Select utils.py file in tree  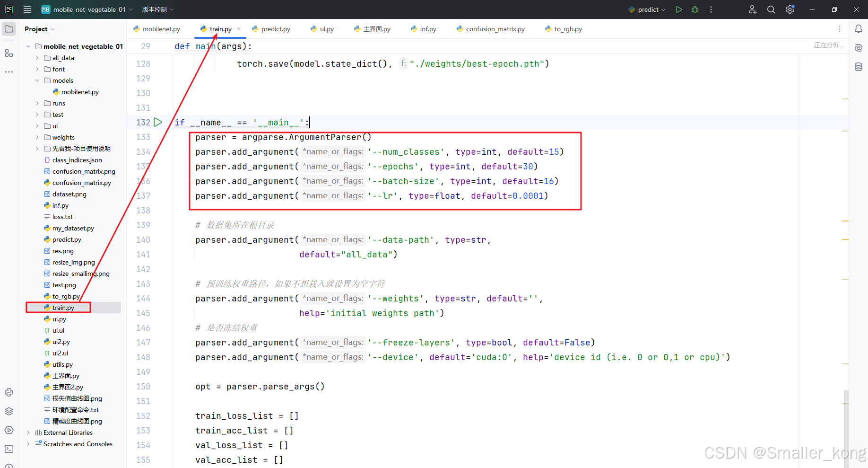tap(62, 364)
